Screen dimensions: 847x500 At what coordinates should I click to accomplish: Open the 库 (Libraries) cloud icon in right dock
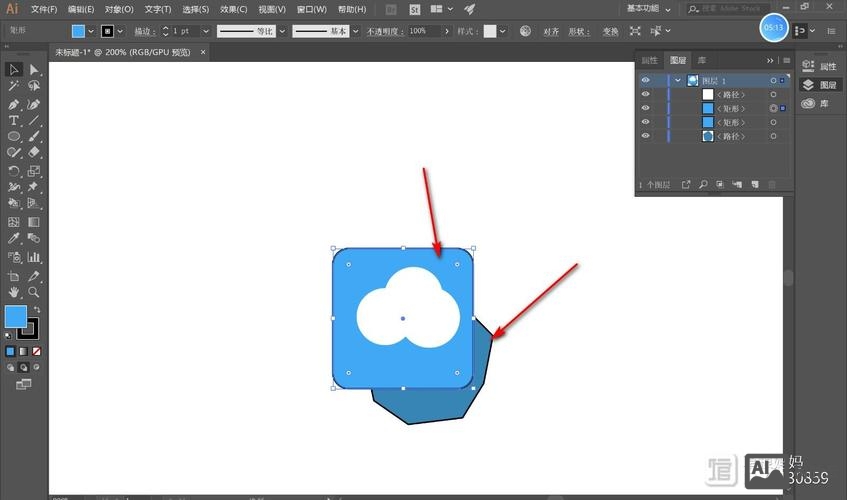[x=809, y=103]
